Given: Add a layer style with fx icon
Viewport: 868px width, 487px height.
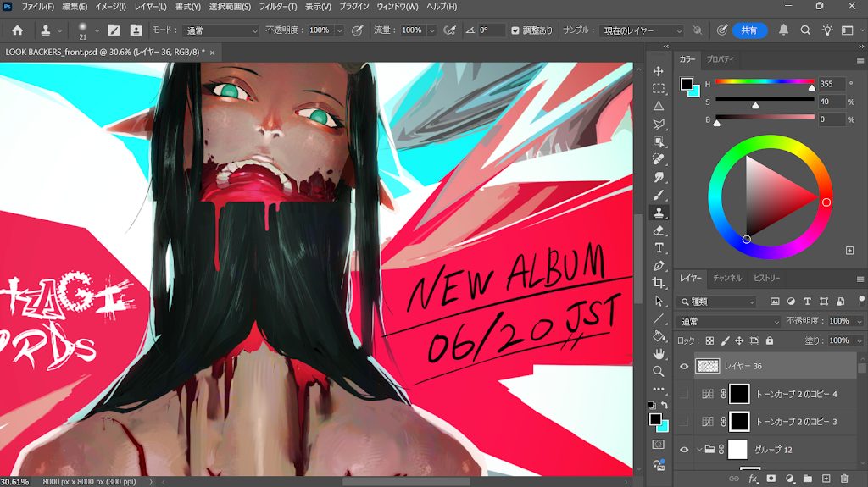Looking at the screenshot, I should click(x=753, y=479).
